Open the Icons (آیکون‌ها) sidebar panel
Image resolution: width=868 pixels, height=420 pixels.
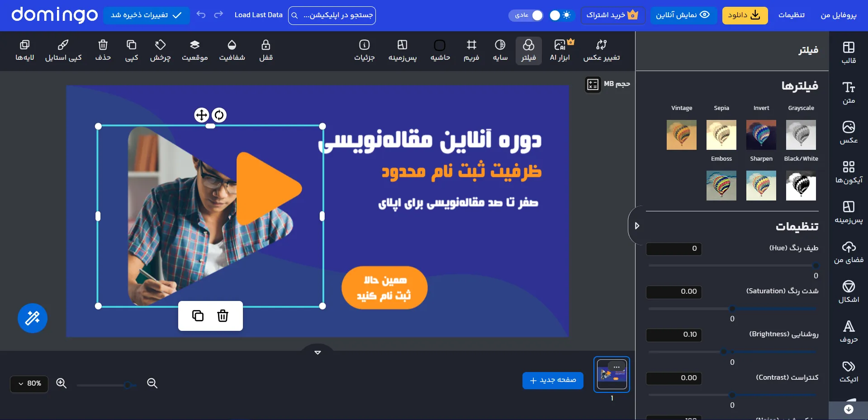[x=849, y=172]
